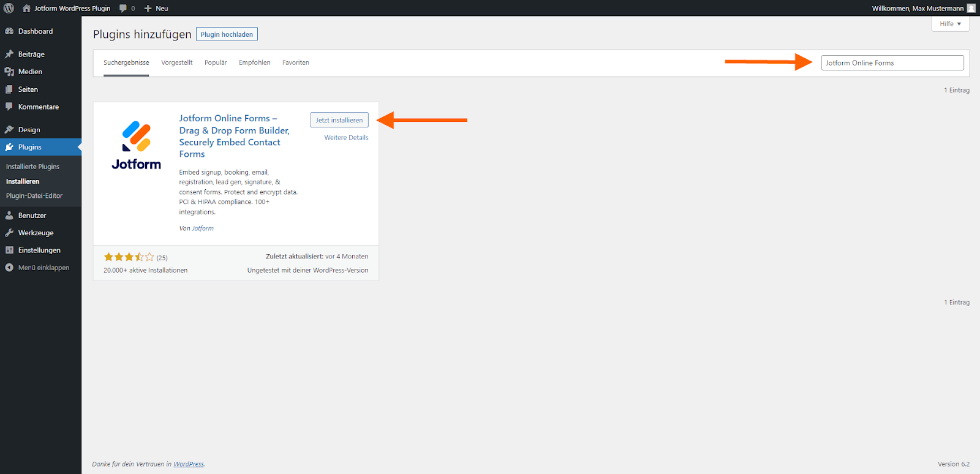This screenshot has width=980, height=474.
Task: Click the Benutzer user icon
Action: (9, 216)
